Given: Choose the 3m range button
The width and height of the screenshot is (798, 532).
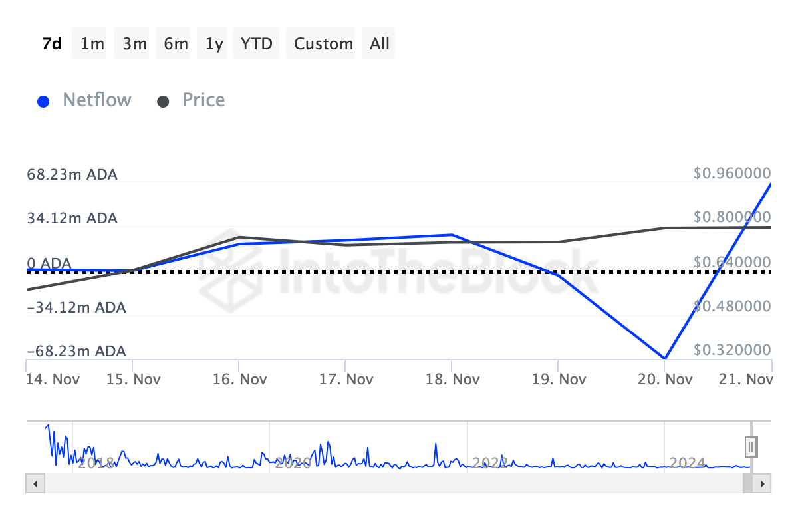Looking at the screenshot, I should (134, 43).
